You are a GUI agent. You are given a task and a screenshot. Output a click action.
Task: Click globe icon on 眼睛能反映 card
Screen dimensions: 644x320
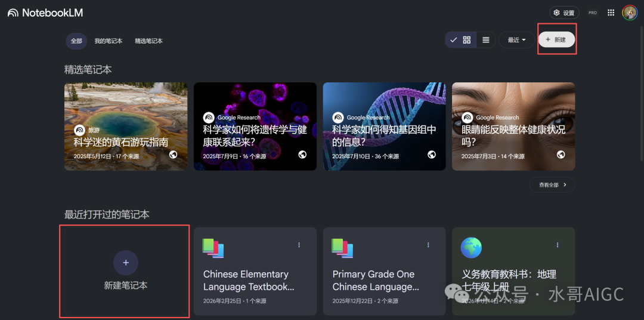561,155
